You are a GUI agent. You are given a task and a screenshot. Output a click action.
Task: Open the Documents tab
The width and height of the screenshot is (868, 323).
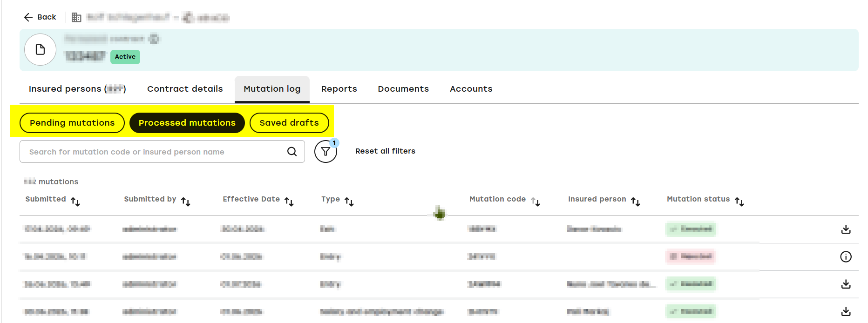[x=403, y=89]
